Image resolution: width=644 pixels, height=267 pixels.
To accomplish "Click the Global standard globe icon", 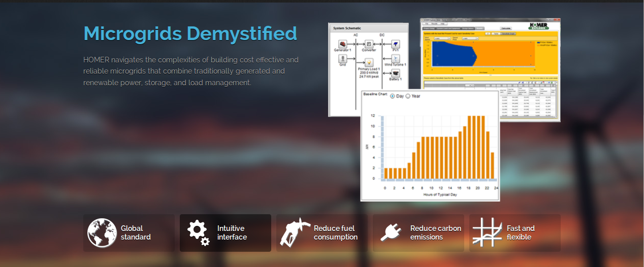I will pos(102,233).
